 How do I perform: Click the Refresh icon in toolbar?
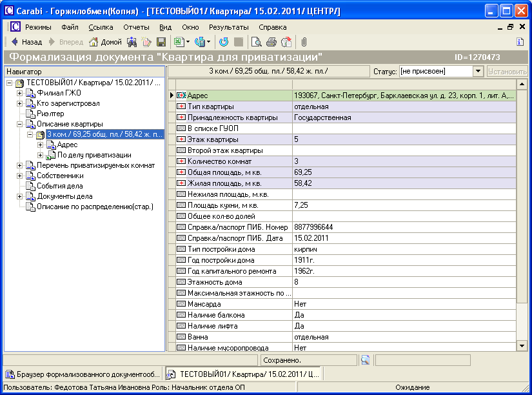[224, 42]
